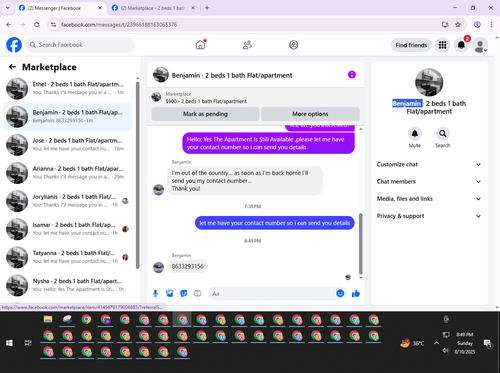
Task: Open the site information icon in address bar
Action: (53, 24)
